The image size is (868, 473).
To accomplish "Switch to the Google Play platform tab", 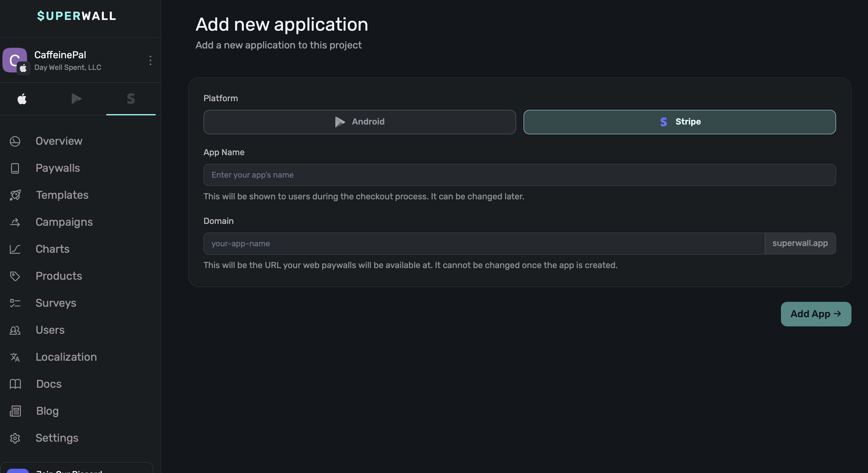I will tap(77, 99).
